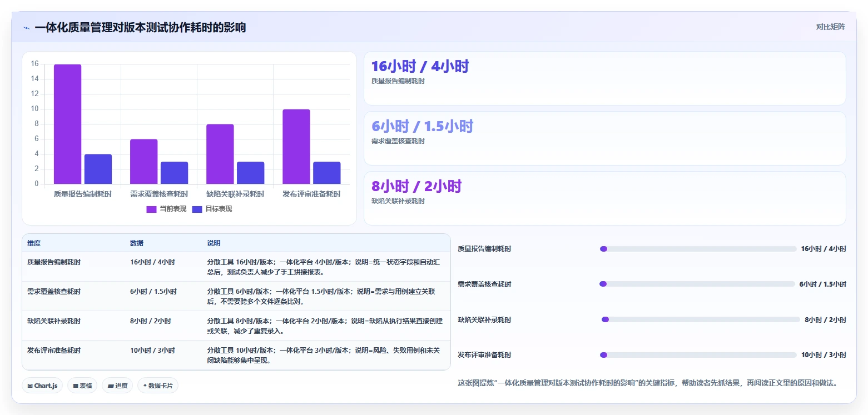Click 需求覆盖核查耗时 label under chart axis
868x415 pixels.
(159, 194)
